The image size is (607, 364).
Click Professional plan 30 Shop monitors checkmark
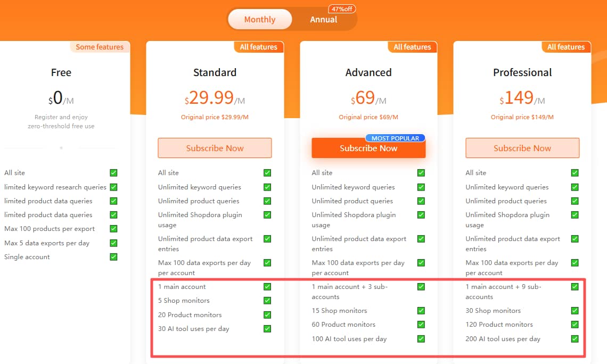coord(575,311)
